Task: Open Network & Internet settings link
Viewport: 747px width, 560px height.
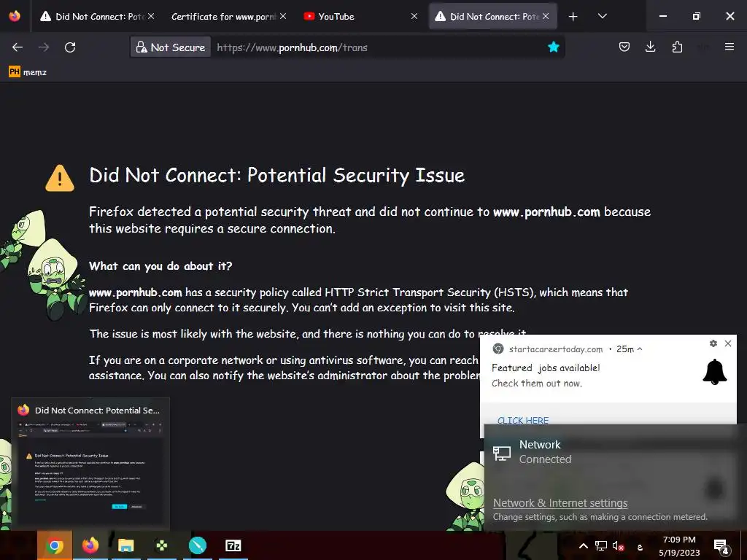Action: (x=560, y=503)
